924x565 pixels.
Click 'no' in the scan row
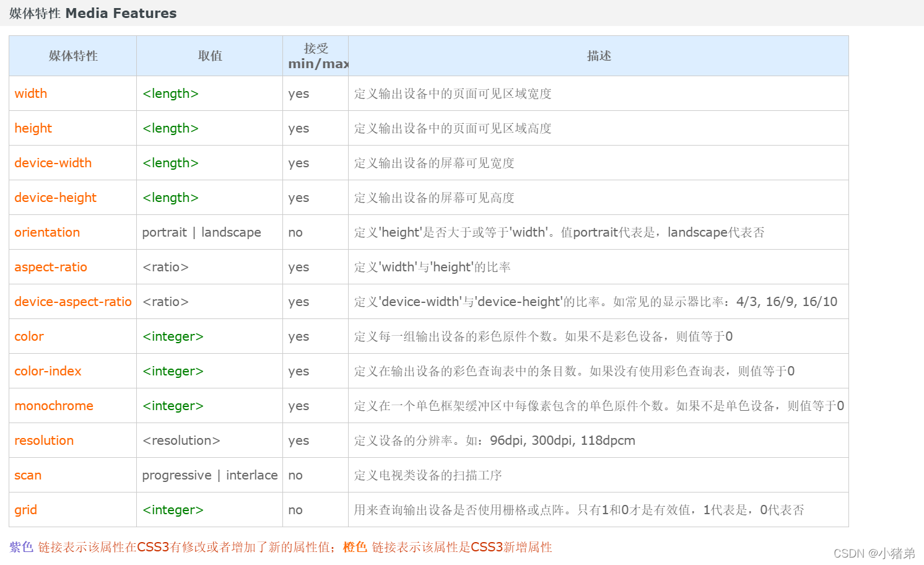pos(295,475)
